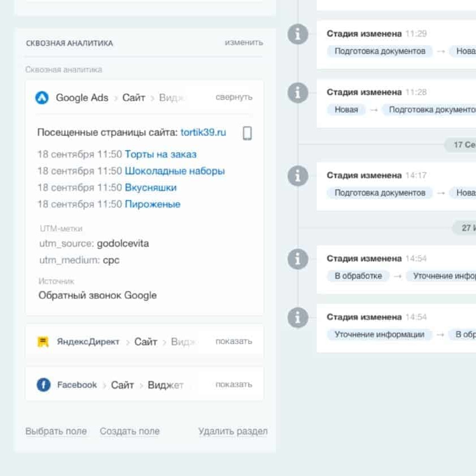This screenshot has height=476, width=476.
Task: Click info icon for 11:28 stage change
Action: click(x=298, y=92)
